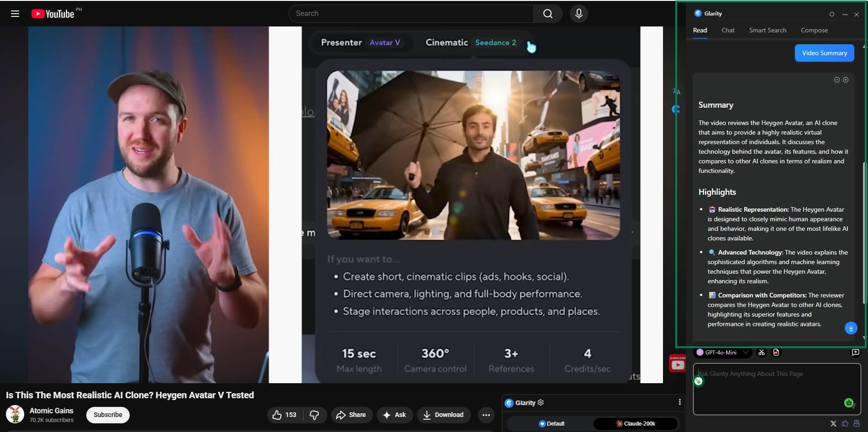Screen dimensions: 868x432
Task: Click the Glarity floating sidebar logo
Action: point(676,109)
